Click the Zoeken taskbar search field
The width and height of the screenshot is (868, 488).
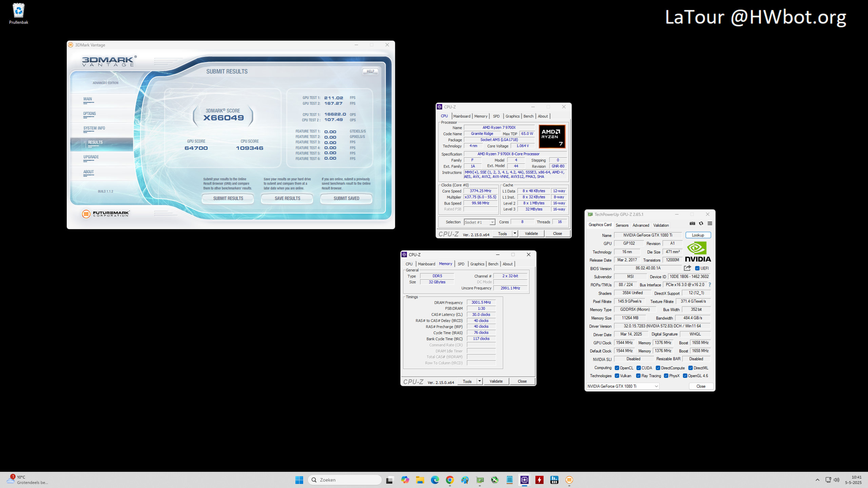[x=345, y=480]
